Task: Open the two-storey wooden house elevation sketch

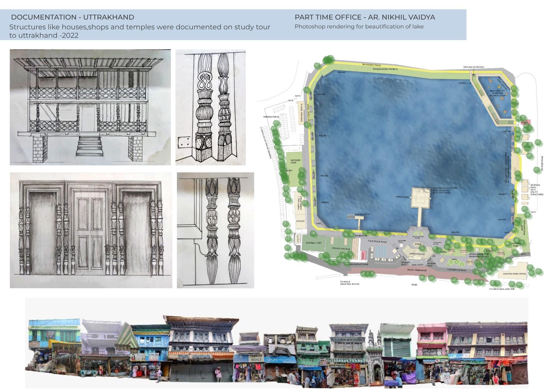Action: (90, 107)
